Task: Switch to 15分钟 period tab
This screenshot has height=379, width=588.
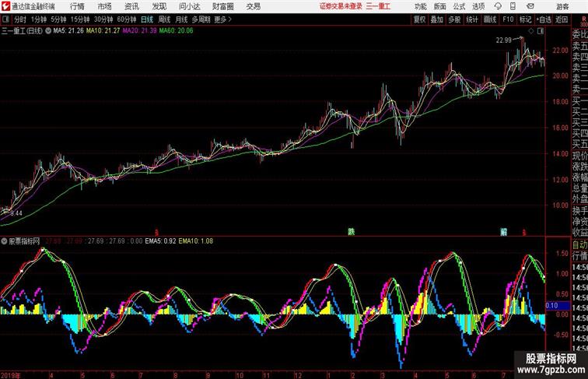Action: 80,19
